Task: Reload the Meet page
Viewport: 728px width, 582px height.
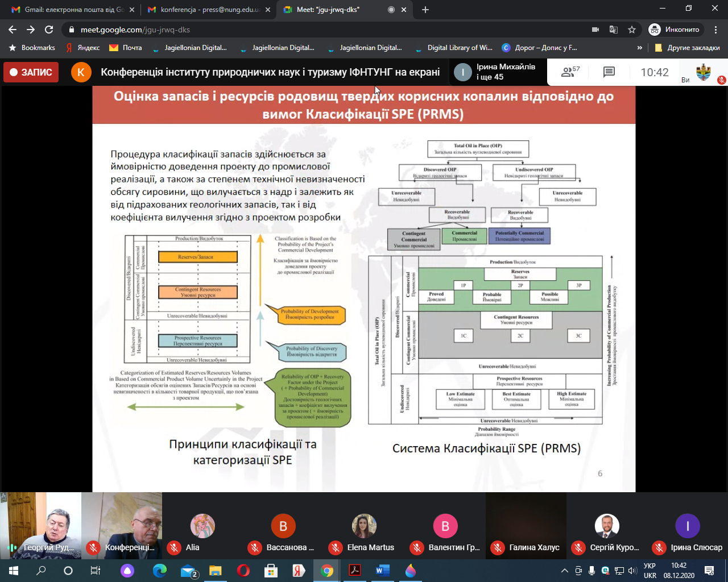Action: pyautogui.click(x=49, y=30)
